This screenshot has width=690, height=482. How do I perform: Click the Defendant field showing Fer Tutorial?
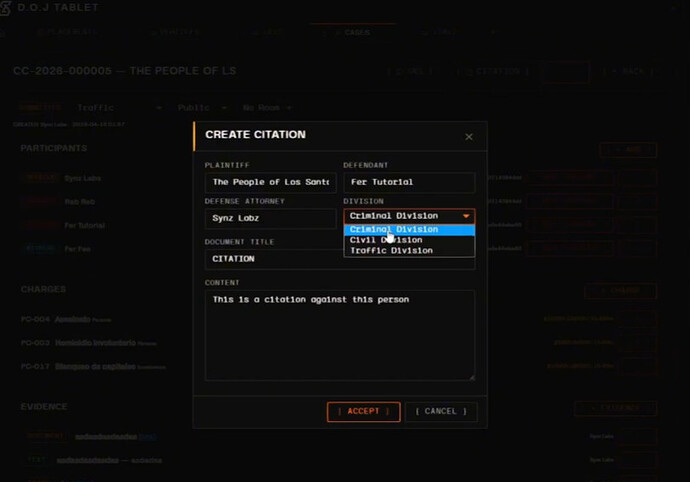coord(409,182)
